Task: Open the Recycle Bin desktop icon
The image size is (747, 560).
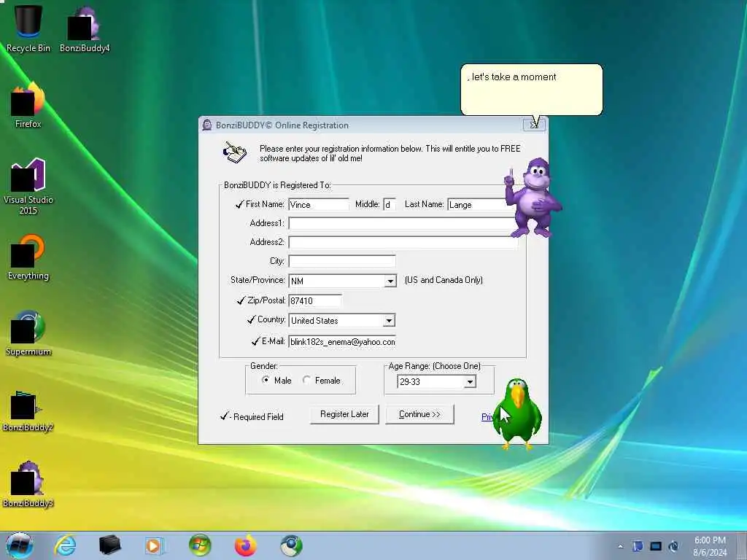Action: [28, 28]
